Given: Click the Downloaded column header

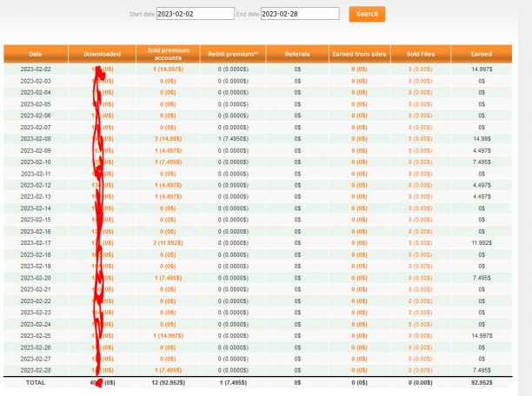Looking at the screenshot, I should coord(102,54).
